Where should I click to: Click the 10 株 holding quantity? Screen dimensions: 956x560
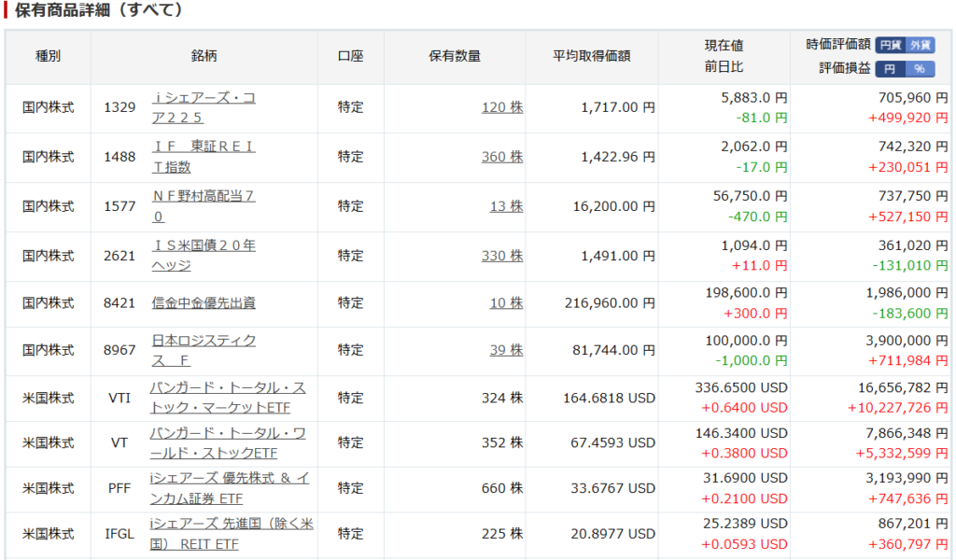click(506, 303)
